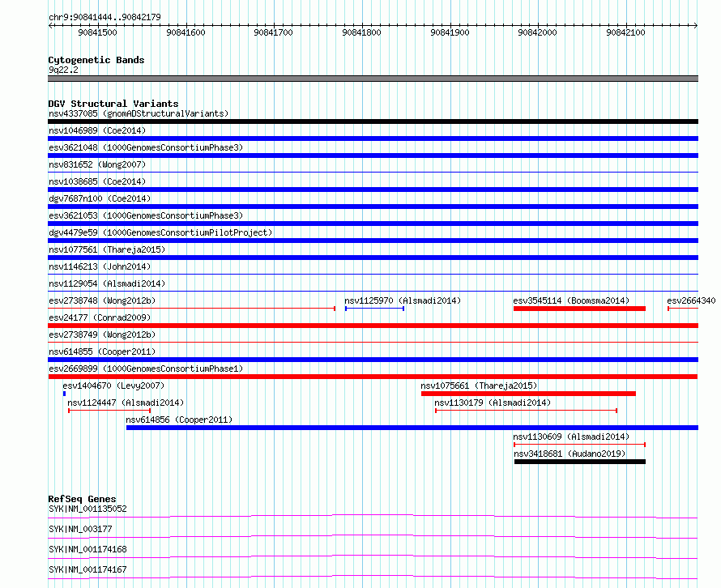This screenshot has height=588, width=721.
Task: Select the partially visible esv2664340 label
Action: point(691,300)
